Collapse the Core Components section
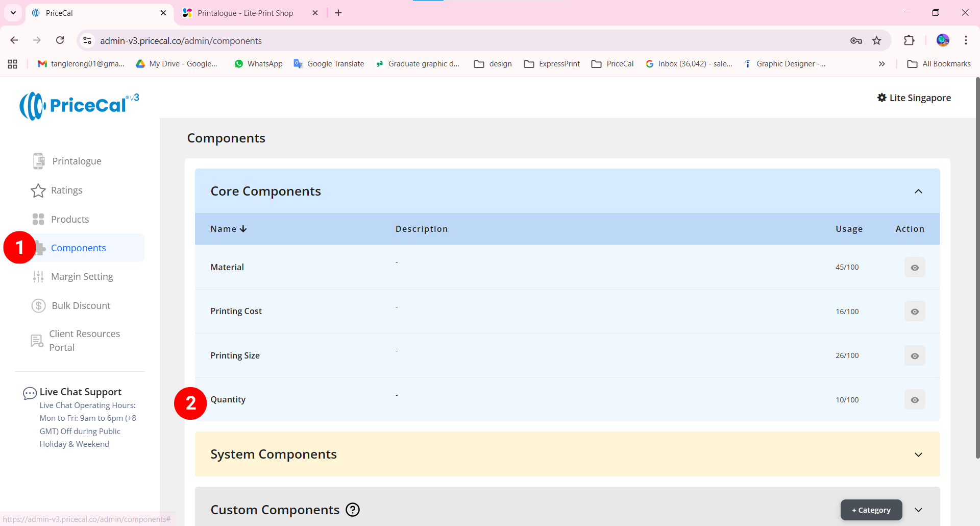 [x=918, y=192]
